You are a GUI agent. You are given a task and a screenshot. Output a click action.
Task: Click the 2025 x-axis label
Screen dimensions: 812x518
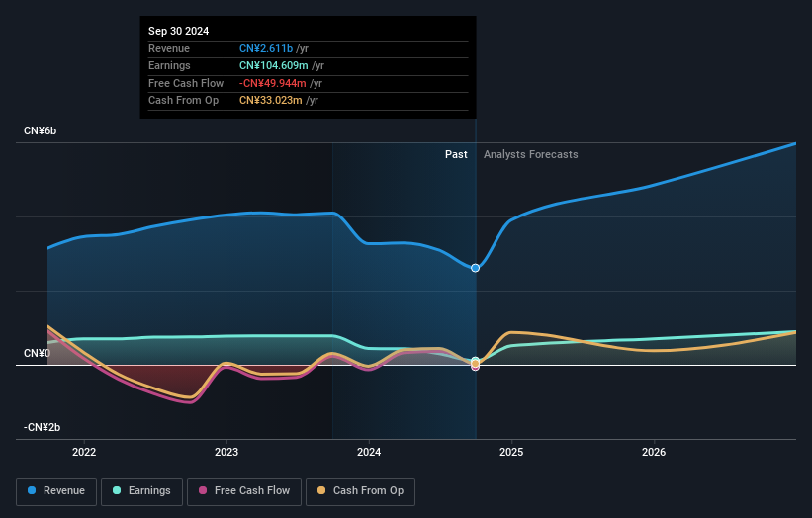pos(511,452)
